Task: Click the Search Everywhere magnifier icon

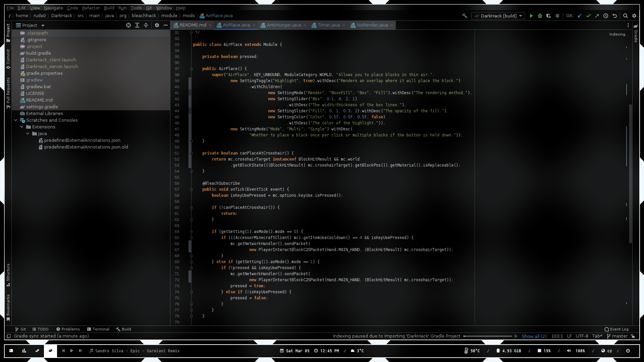Action: coord(626,16)
